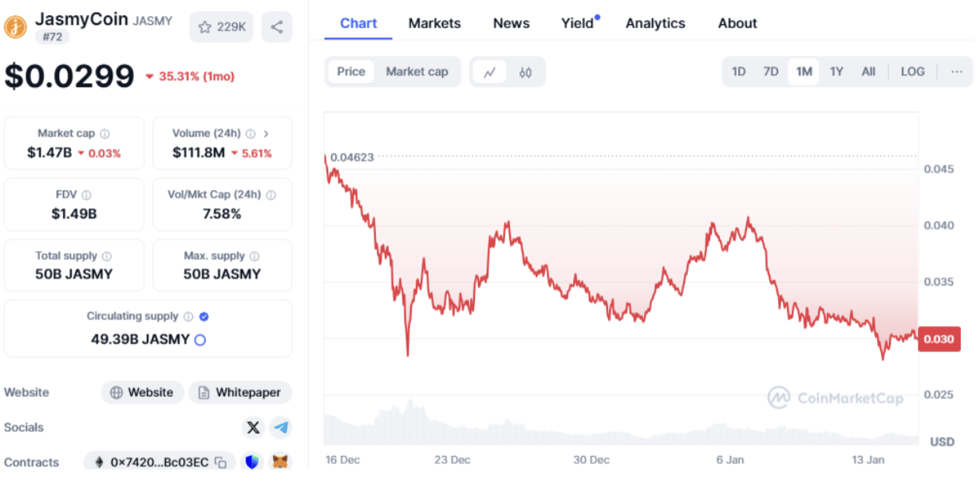This screenshot has height=492, width=980.
Task: Click Market cap info icon
Action: [x=105, y=134]
